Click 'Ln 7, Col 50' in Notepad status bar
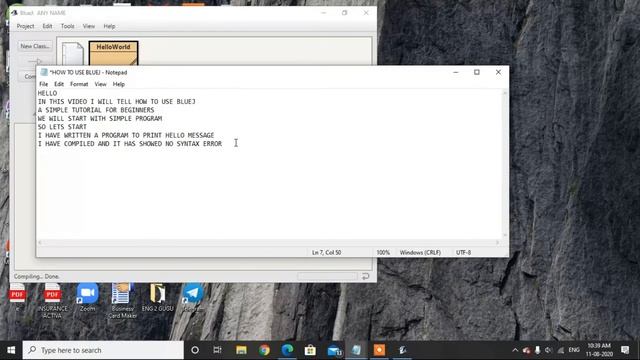Screen dimensions: 640x360 [327, 253]
